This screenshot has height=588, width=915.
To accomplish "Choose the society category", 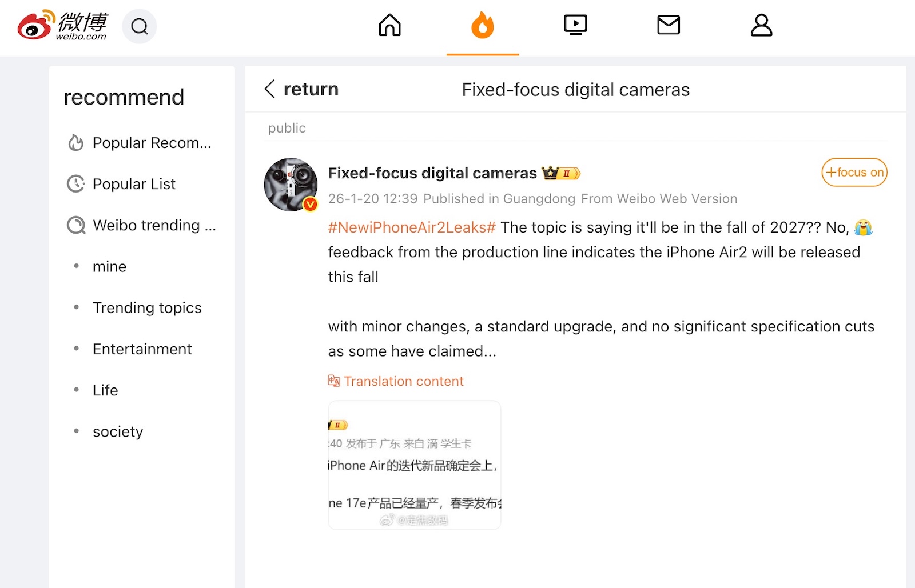I will 118,431.
